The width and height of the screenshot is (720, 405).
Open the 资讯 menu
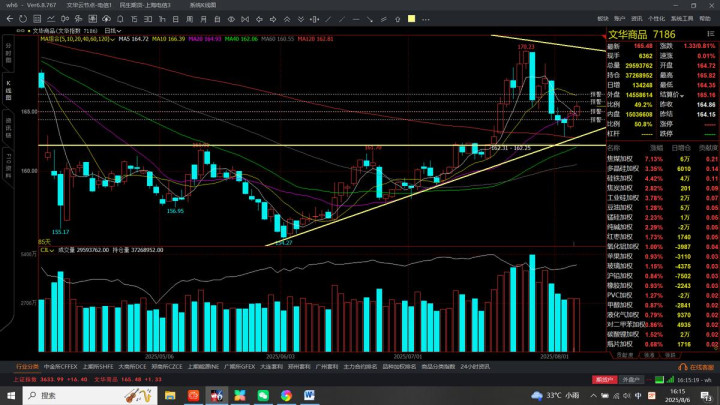(x=636, y=19)
